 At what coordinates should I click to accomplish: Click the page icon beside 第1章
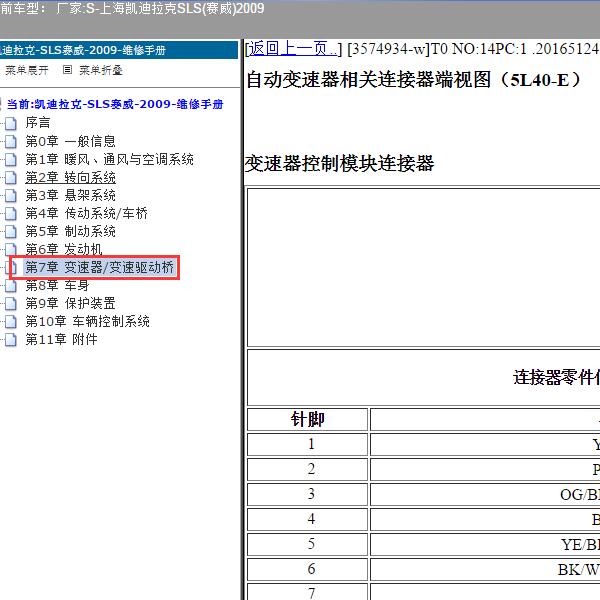(x=11, y=160)
